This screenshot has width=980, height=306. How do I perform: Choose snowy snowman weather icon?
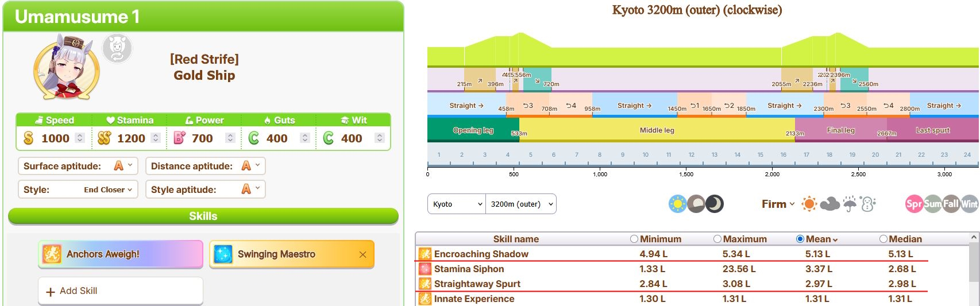coord(869,204)
